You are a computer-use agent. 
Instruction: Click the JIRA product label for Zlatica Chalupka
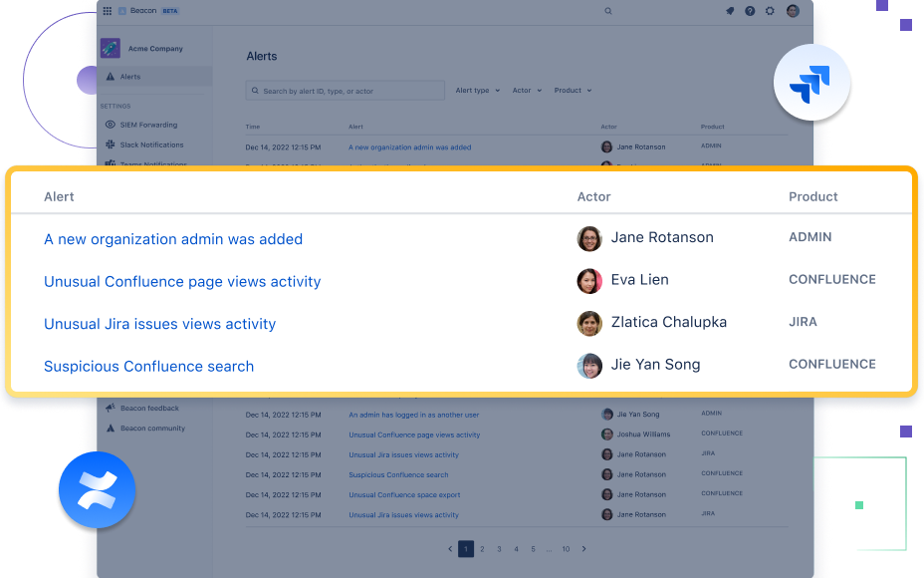coord(803,322)
